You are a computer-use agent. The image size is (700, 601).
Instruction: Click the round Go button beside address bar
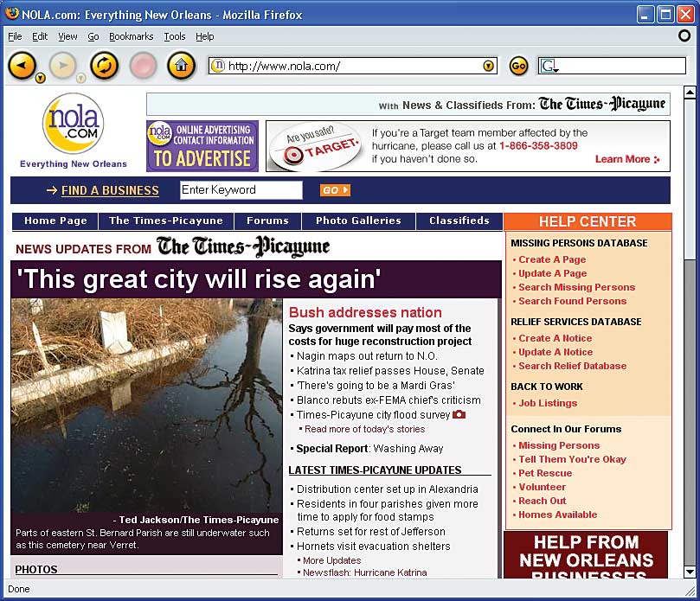(x=518, y=66)
